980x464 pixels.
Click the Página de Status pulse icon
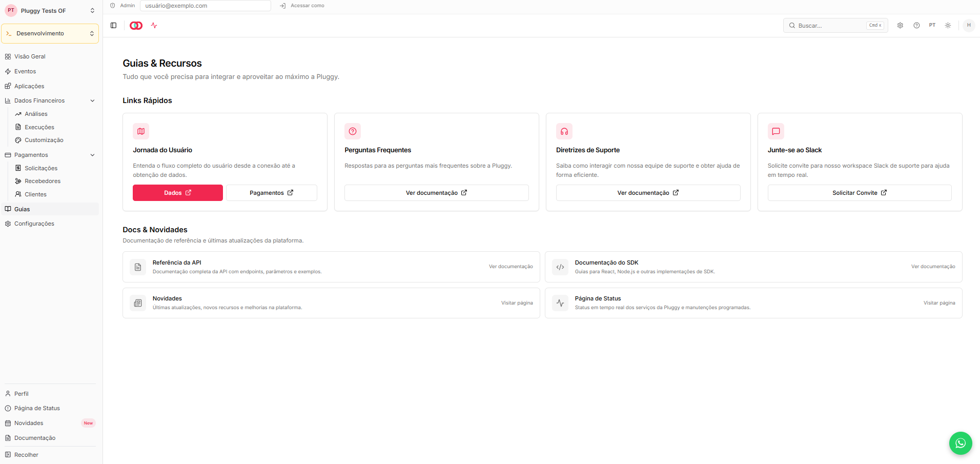click(560, 303)
